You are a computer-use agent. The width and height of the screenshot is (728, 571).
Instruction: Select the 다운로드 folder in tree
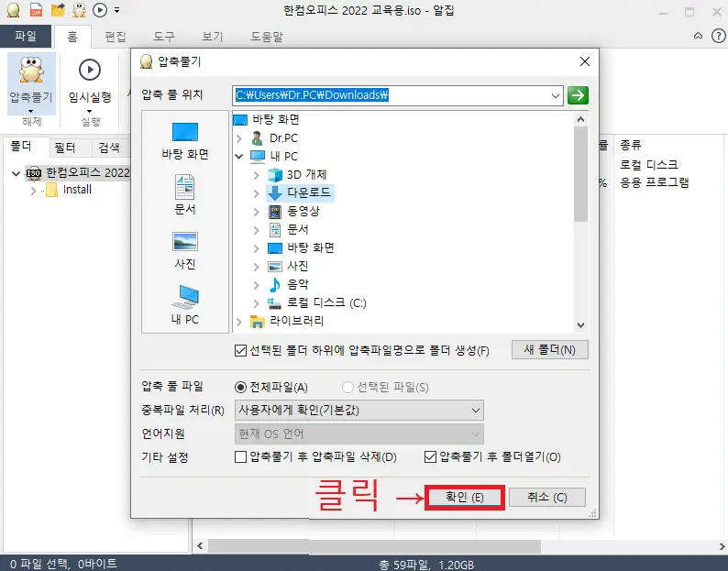pos(300,192)
